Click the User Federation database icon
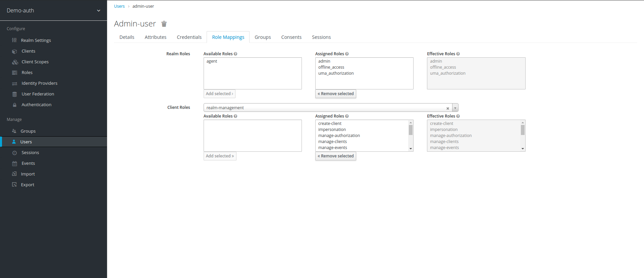Viewport: 644px width, 278px height. point(14,94)
